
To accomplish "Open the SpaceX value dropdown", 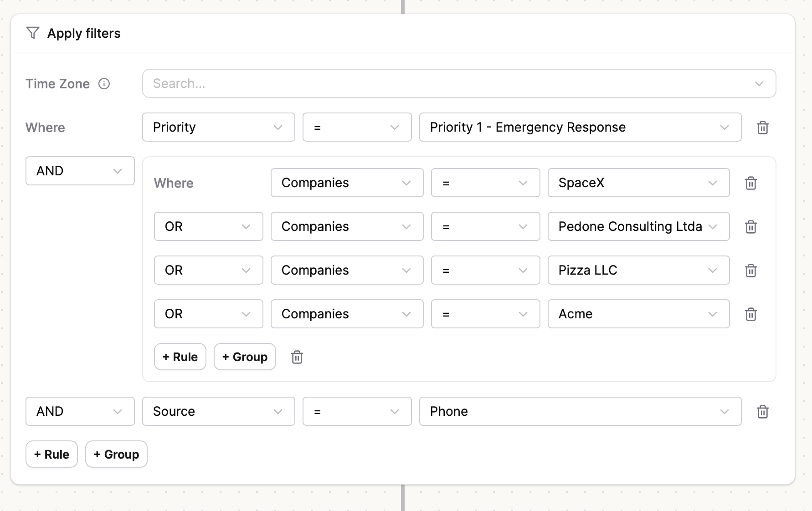I will (x=639, y=183).
